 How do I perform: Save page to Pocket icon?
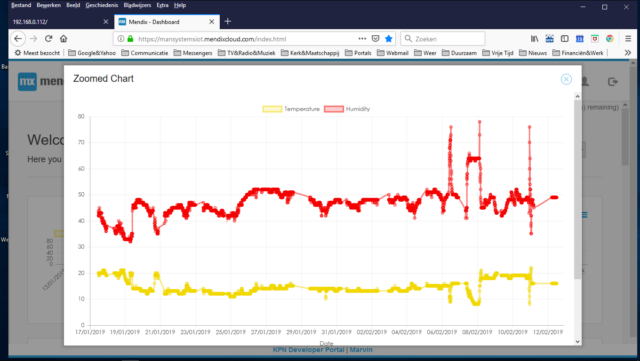376,39
